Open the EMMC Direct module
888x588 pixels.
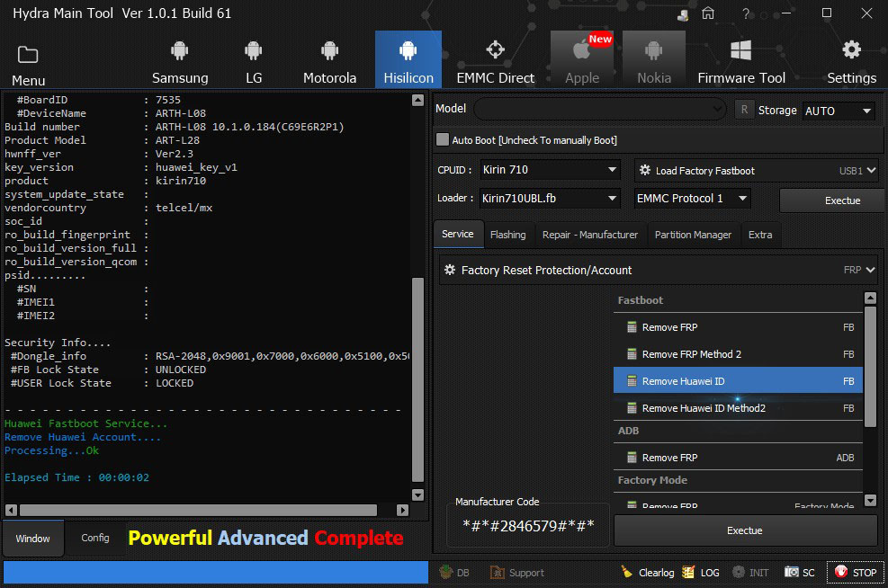[x=495, y=61]
